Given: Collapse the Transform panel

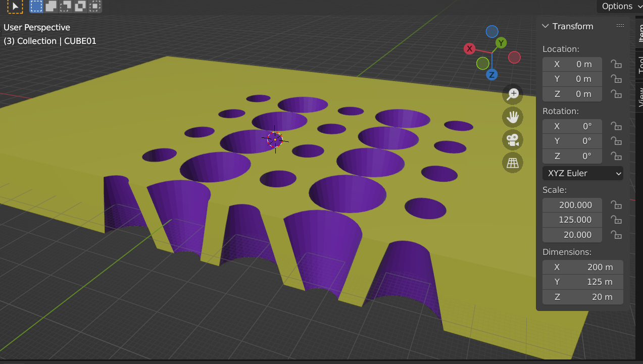Looking at the screenshot, I should point(545,26).
